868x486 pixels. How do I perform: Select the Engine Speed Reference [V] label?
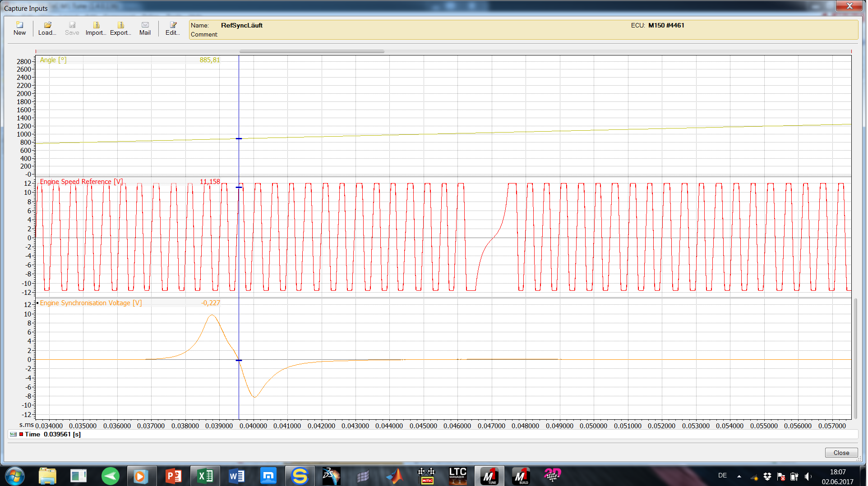(81, 182)
